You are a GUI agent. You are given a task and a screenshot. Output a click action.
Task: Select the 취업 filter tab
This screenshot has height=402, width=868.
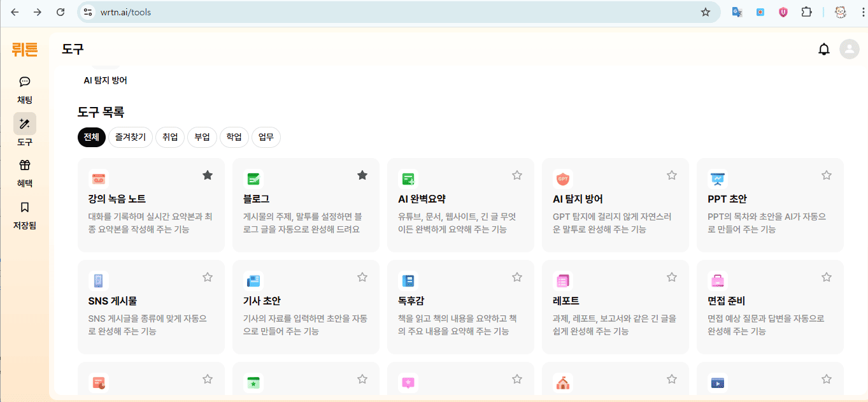pos(170,137)
